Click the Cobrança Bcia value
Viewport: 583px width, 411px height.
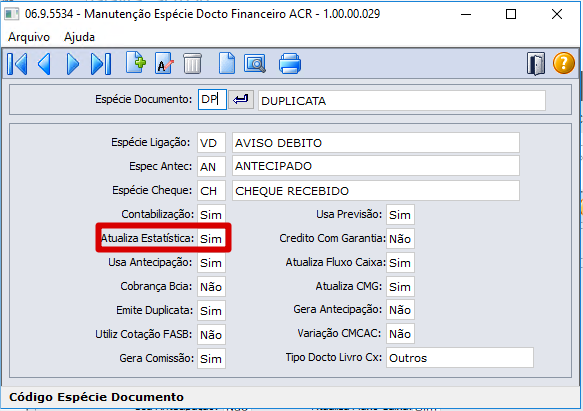(x=211, y=286)
